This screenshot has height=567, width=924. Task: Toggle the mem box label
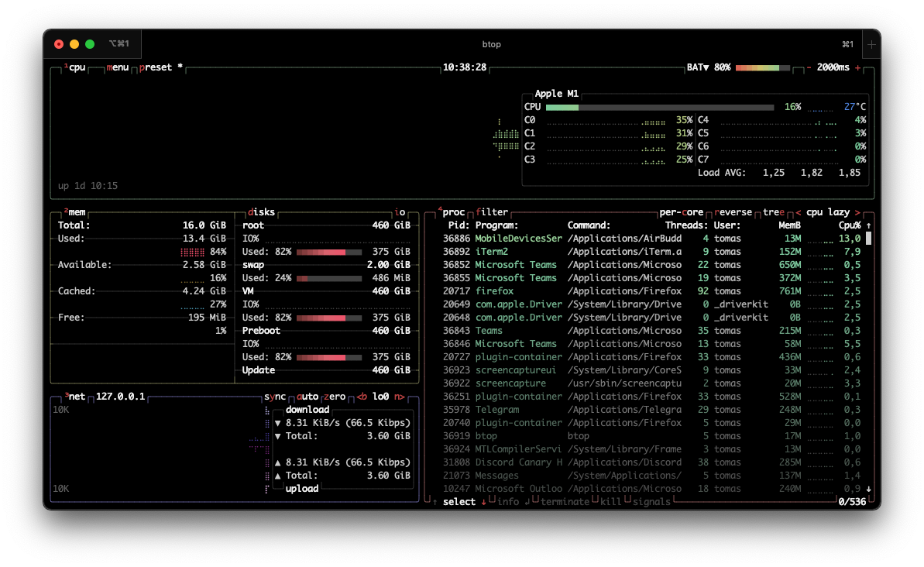75,212
